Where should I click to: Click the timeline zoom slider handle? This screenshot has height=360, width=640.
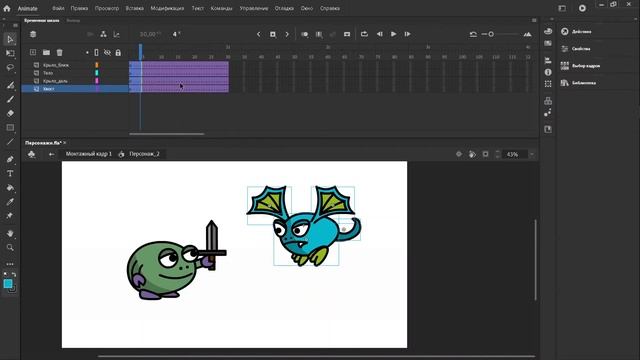(x=491, y=34)
